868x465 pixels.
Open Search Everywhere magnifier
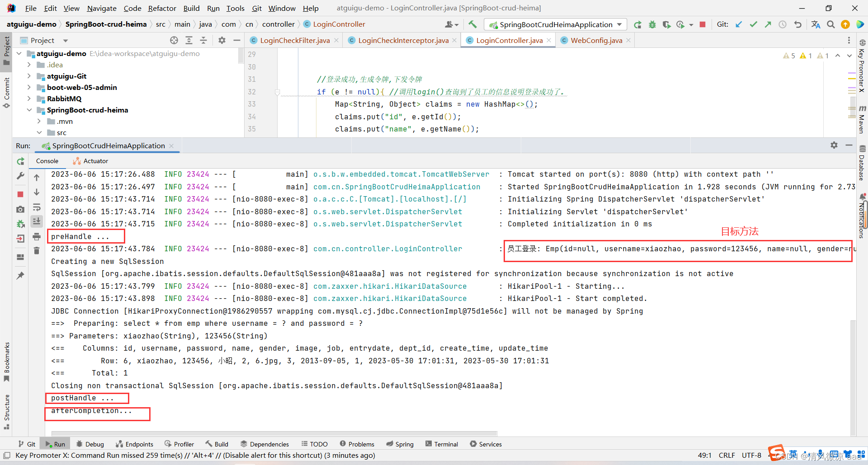(831, 24)
